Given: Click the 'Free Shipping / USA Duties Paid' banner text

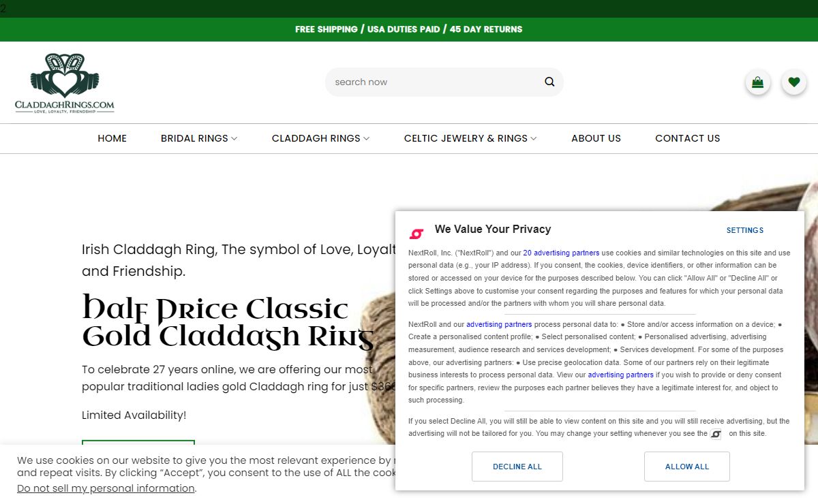Looking at the screenshot, I should pyautogui.click(x=409, y=29).
